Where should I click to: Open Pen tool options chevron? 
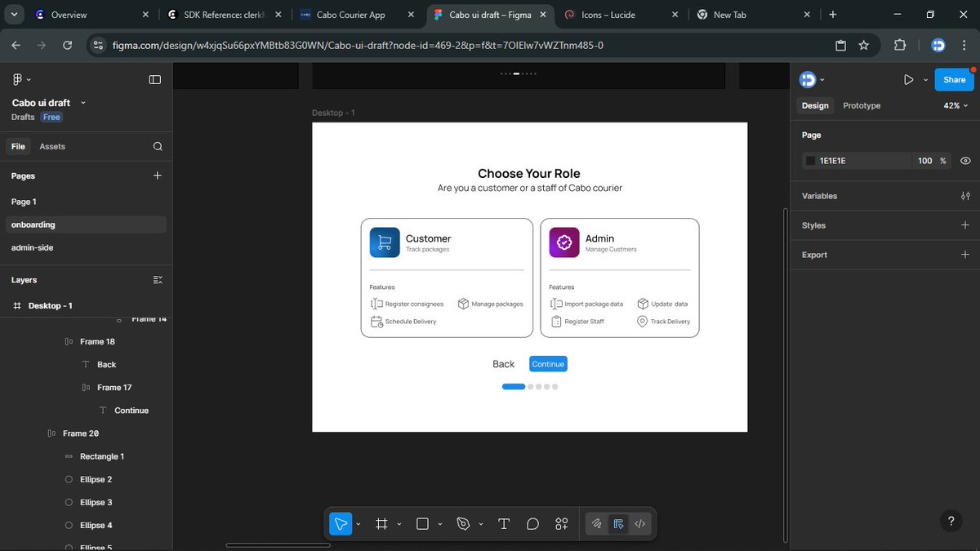click(x=481, y=524)
